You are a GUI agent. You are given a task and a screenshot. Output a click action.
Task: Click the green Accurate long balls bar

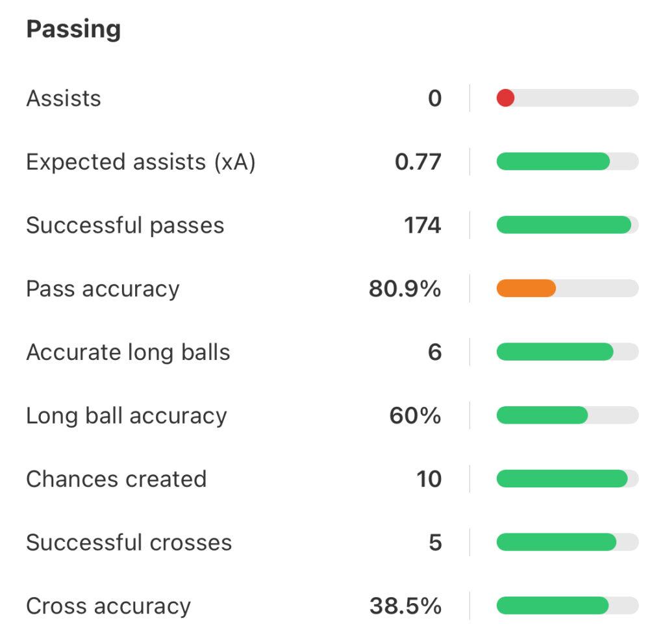coord(555,352)
